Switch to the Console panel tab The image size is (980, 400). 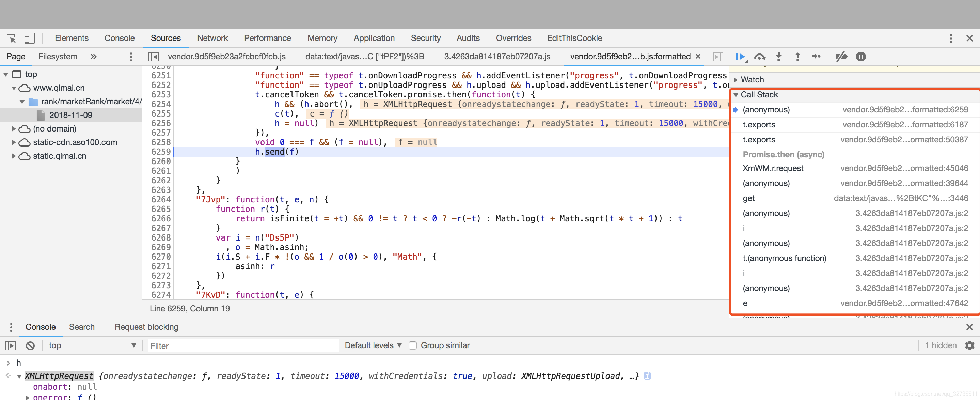click(120, 38)
